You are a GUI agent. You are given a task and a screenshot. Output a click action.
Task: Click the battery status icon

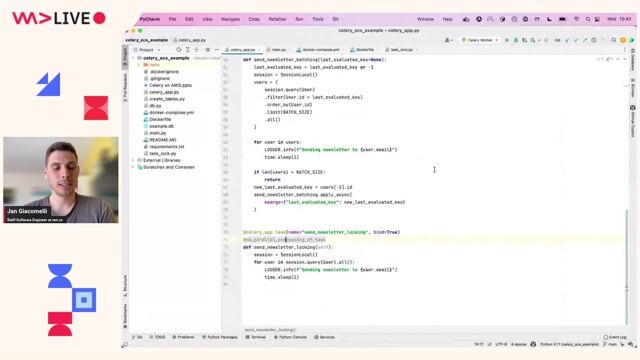(x=562, y=19)
